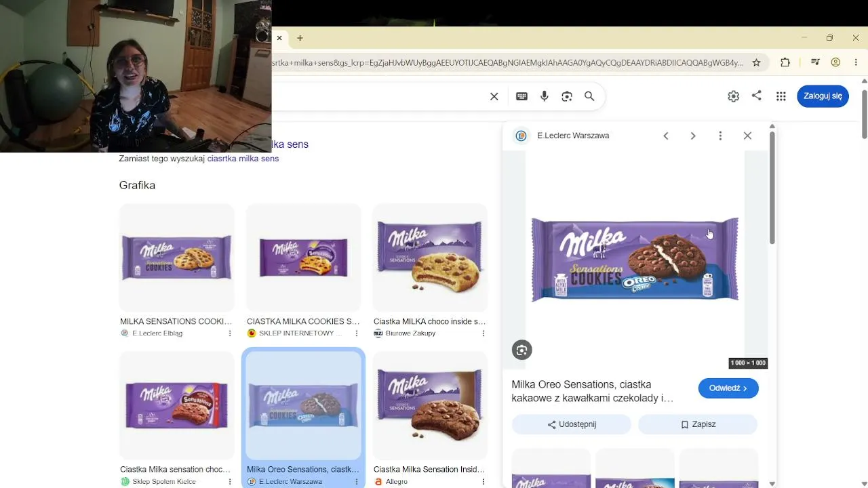868x488 pixels.
Task: Search inside the previewed image with Lens
Action: (521, 350)
